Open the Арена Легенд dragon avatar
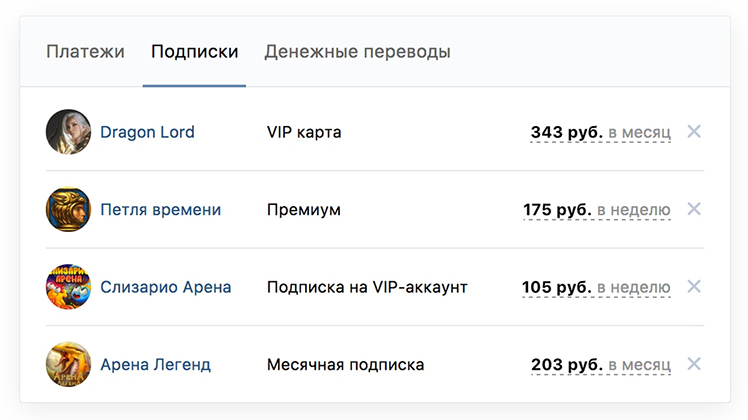 68,364
